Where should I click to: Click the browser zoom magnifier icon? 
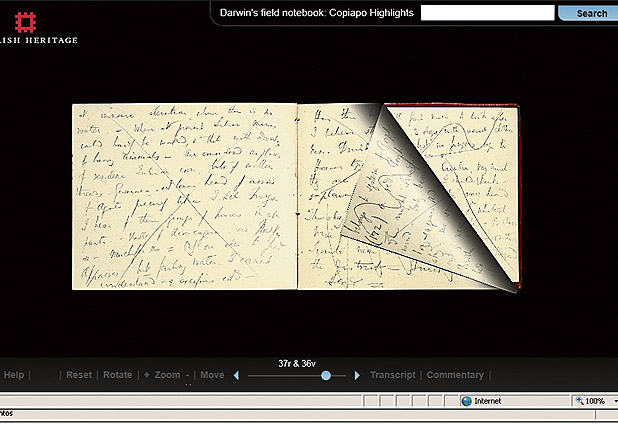click(x=579, y=401)
